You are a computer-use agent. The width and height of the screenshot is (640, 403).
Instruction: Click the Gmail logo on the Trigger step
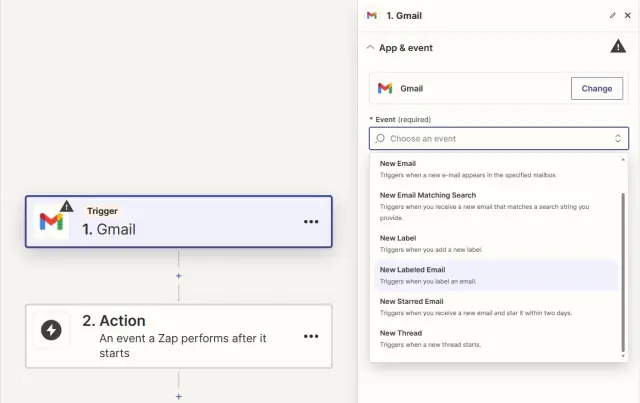[51, 222]
